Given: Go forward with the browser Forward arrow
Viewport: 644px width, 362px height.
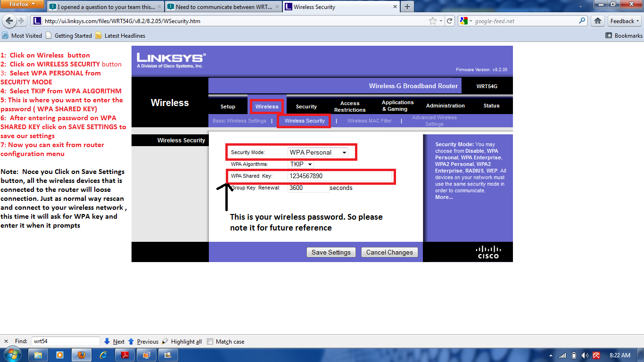Looking at the screenshot, I should (21, 21).
